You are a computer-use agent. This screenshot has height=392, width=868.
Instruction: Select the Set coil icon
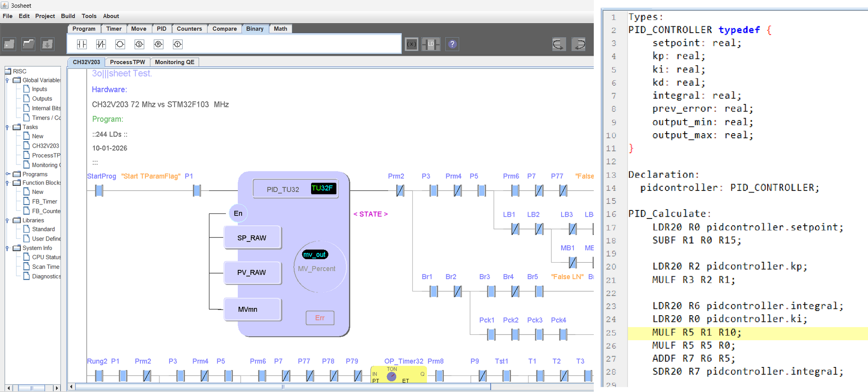pos(139,44)
